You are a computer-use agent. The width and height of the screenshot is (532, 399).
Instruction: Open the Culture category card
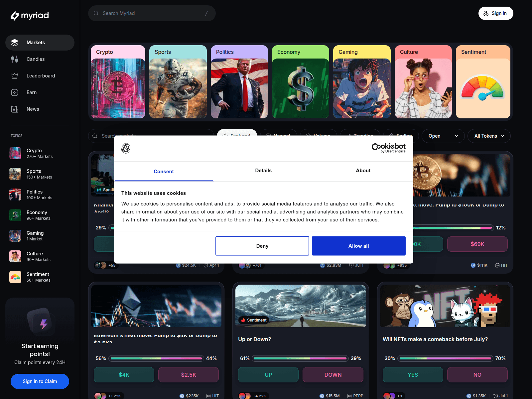[423, 82]
